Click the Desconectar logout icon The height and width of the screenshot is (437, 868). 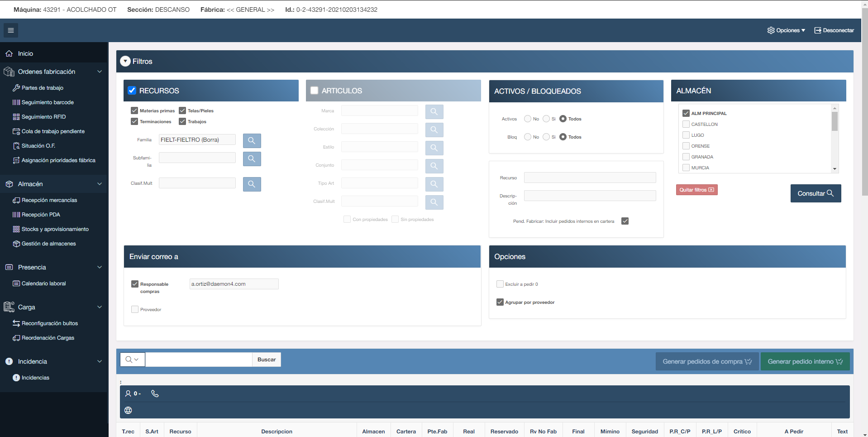coord(817,30)
